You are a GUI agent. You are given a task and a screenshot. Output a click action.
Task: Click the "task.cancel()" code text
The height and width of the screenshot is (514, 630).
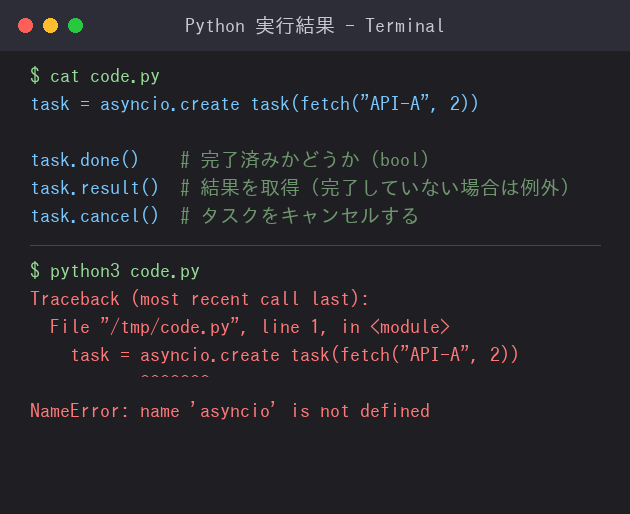[x=95, y=216]
